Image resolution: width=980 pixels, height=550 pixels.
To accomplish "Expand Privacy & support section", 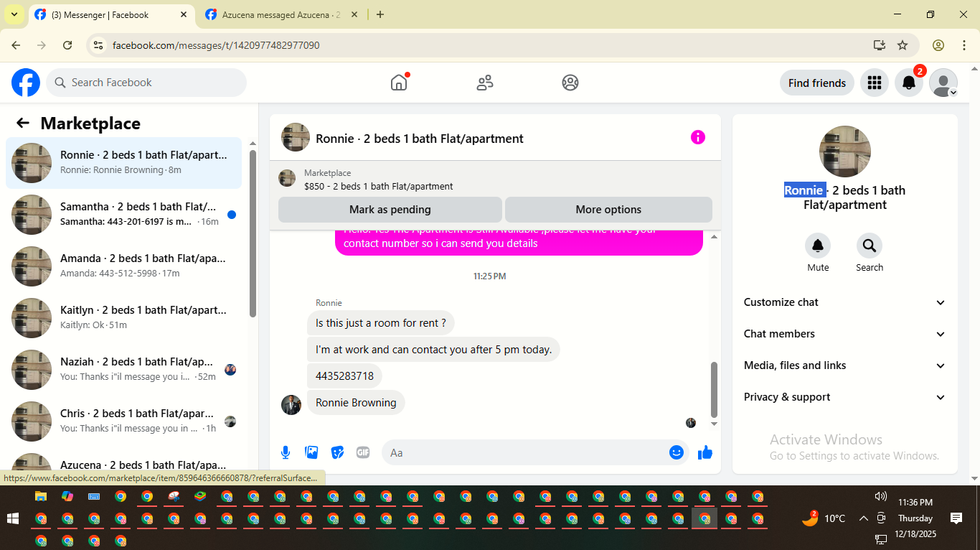I will click(845, 397).
